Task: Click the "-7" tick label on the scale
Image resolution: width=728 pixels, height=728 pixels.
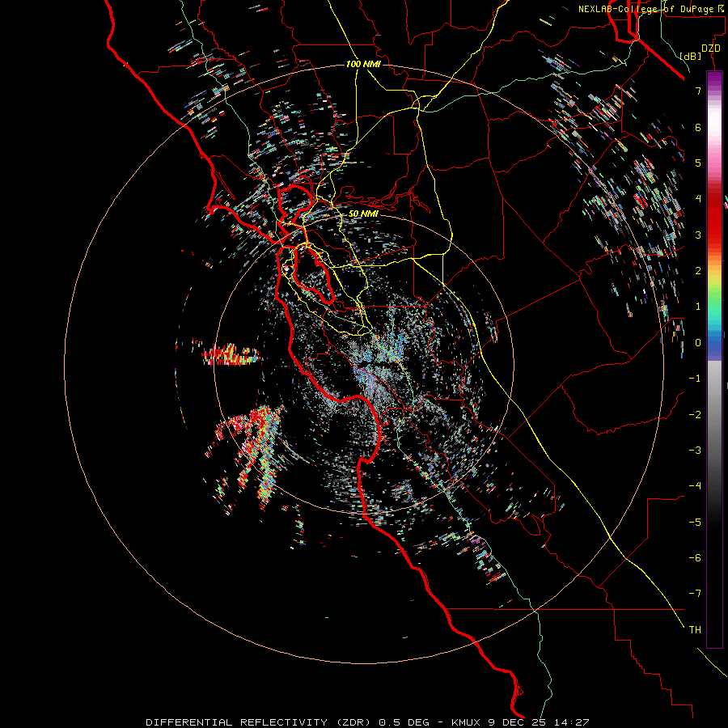Action: 695,594
